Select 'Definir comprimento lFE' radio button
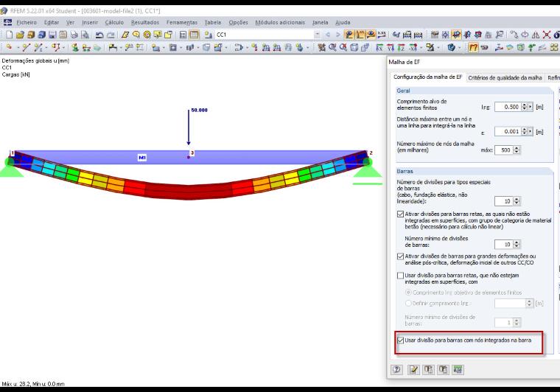This screenshot has width=560, height=392. point(408,303)
